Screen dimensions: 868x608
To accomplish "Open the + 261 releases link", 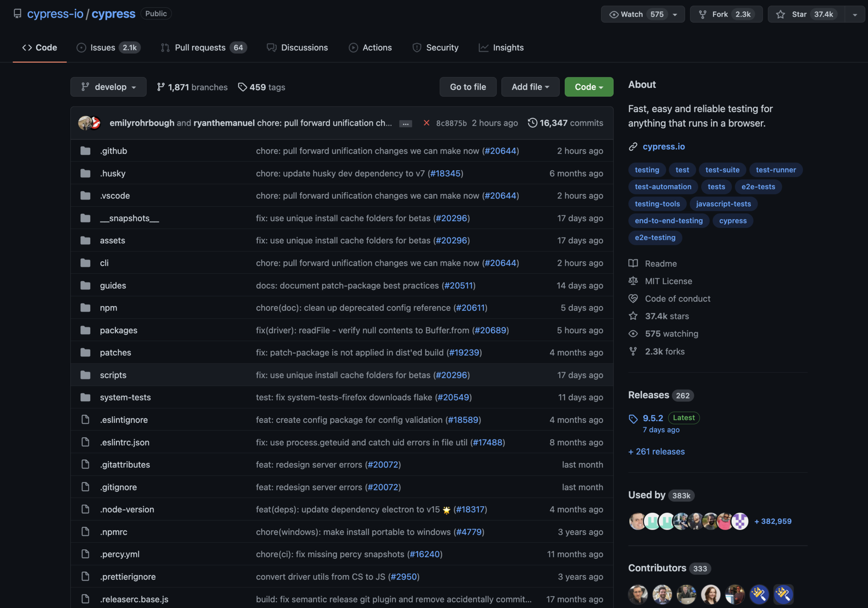I will [x=656, y=451].
